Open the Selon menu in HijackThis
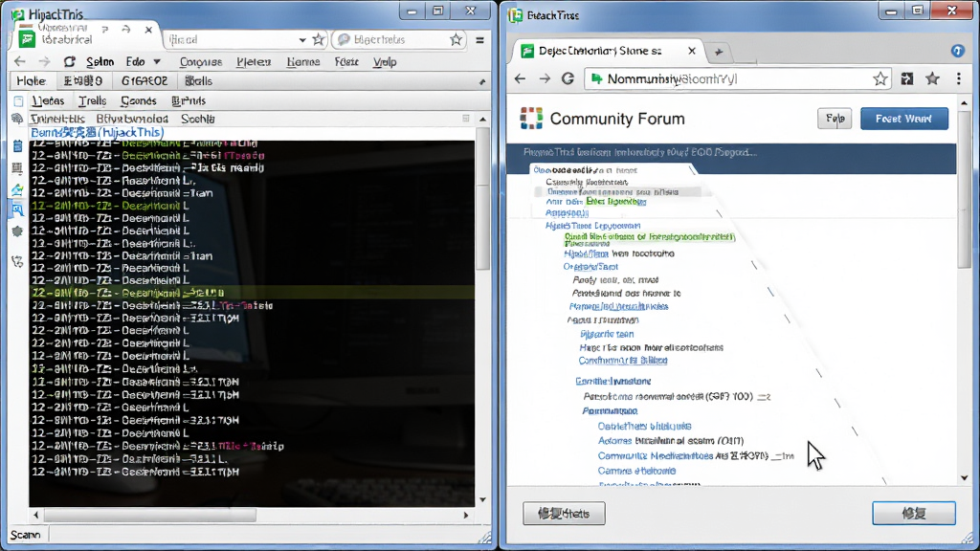This screenshot has width=980, height=551. click(100, 62)
